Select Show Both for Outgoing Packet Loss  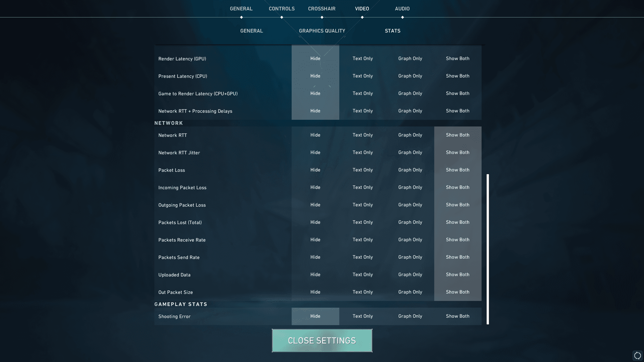(458, 205)
